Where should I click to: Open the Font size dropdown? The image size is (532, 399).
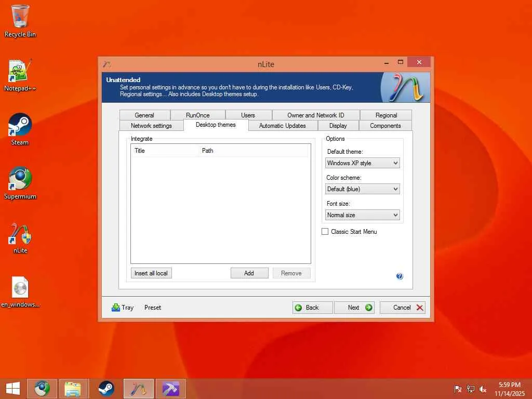coord(362,215)
